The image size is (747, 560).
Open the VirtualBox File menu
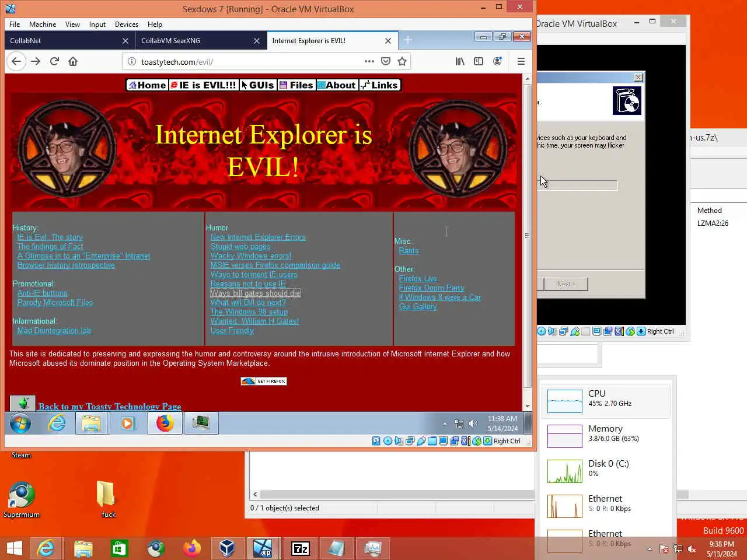[15, 24]
